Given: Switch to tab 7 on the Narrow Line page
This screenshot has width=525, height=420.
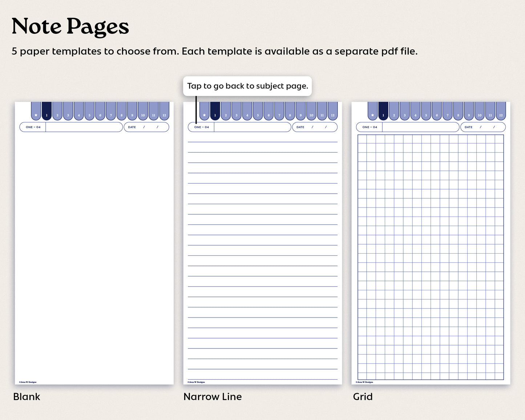Looking at the screenshot, I should (279, 114).
